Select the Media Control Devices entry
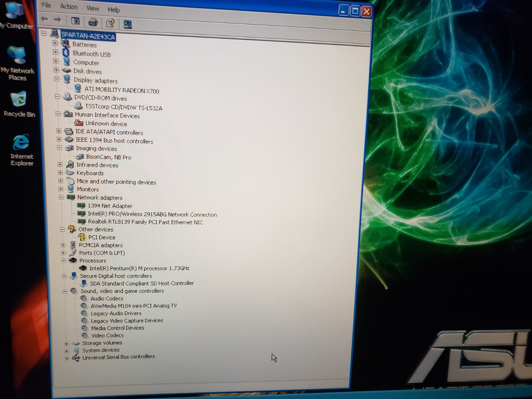The width and height of the screenshot is (532, 399). [118, 328]
